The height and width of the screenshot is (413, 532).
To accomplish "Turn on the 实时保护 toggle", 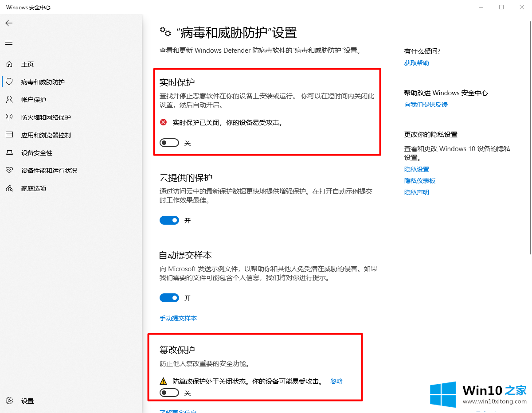I will pyautogui.click(x=169, y=143).
